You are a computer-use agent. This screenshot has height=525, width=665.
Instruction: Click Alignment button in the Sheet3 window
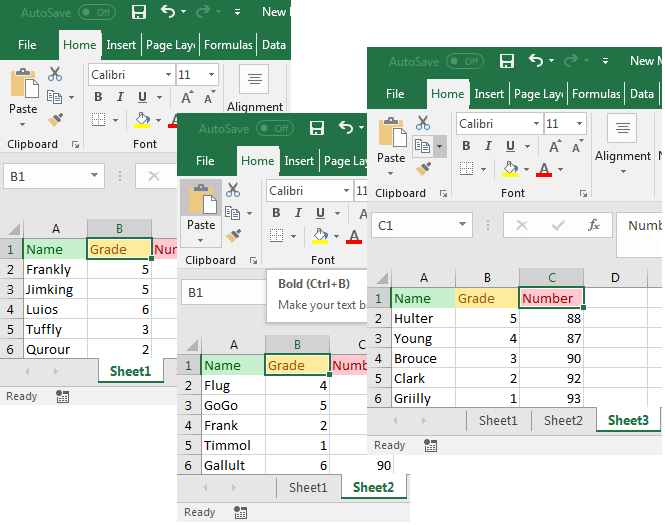click(x=622, y=139)
